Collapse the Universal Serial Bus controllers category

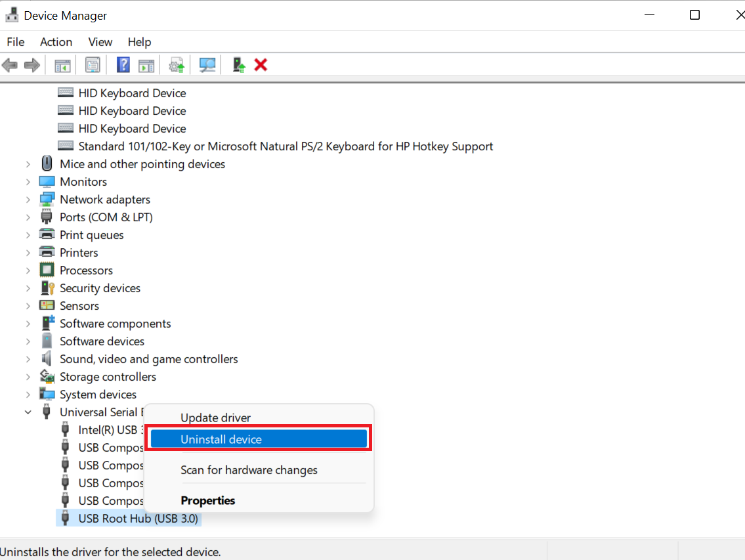coord(28,412)
